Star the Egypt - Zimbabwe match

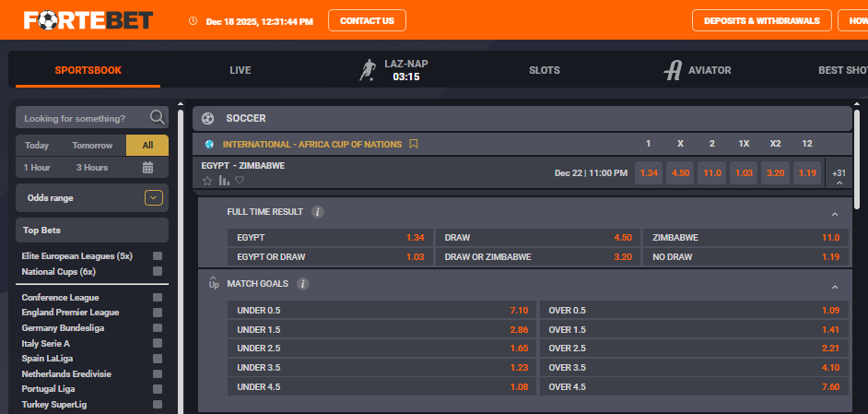click(x=207, y=180)
